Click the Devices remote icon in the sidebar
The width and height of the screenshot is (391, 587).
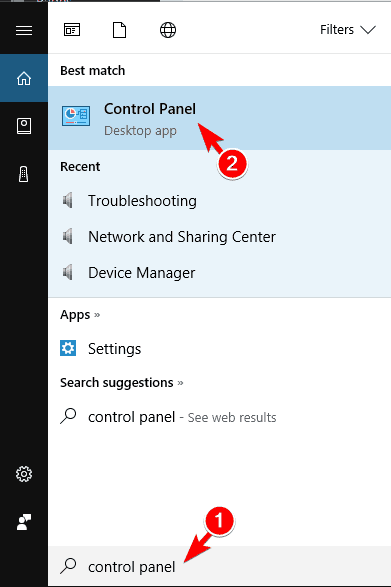[x=24, y=174]
